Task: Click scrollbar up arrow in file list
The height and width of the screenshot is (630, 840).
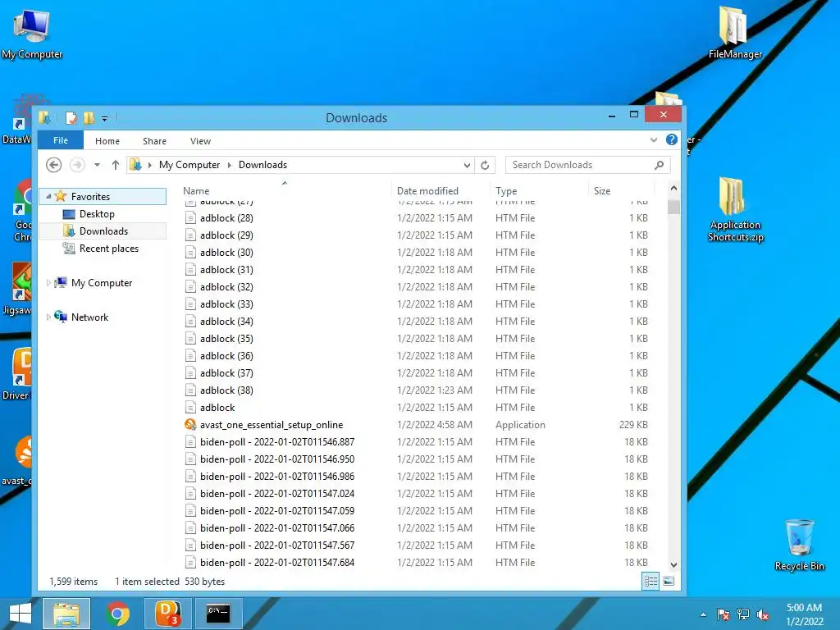Action: pos(673,188)
